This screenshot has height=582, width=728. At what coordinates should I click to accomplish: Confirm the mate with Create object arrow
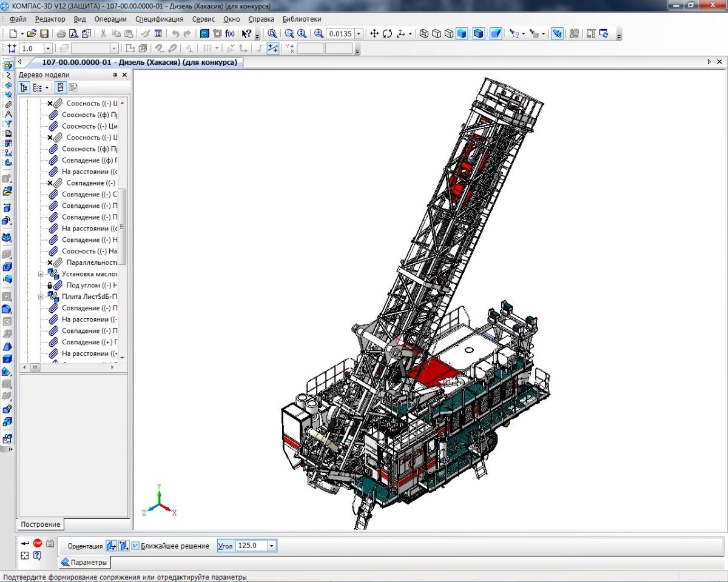coord(25,543)
